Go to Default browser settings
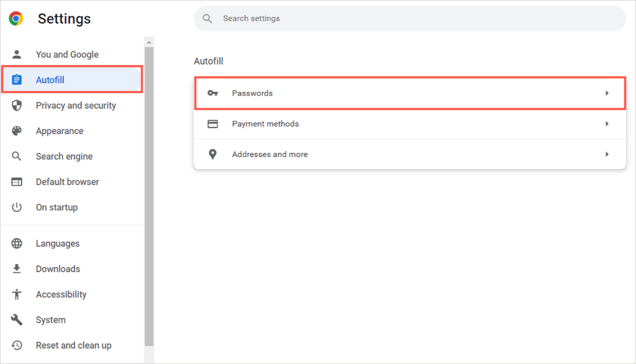This screenshot has height=364, width=636. pyautogui.click(x=67, y=182)
